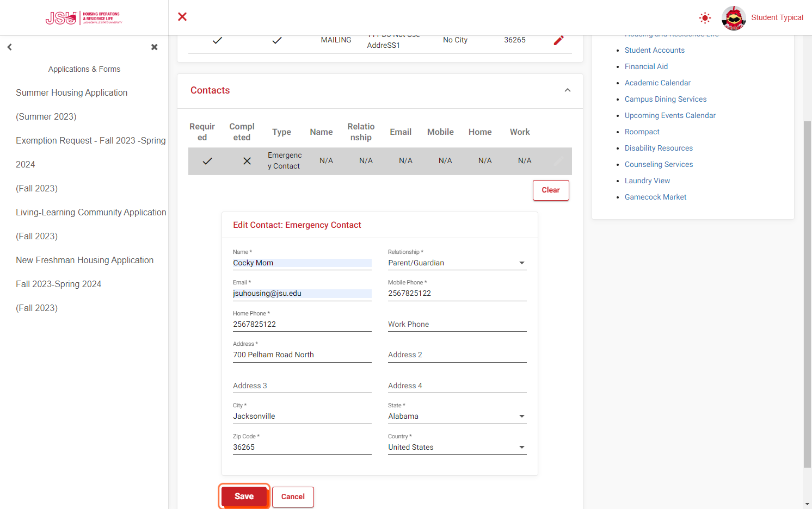
Task: Open the Financial Aid link
Action: (x=646, y=67)
